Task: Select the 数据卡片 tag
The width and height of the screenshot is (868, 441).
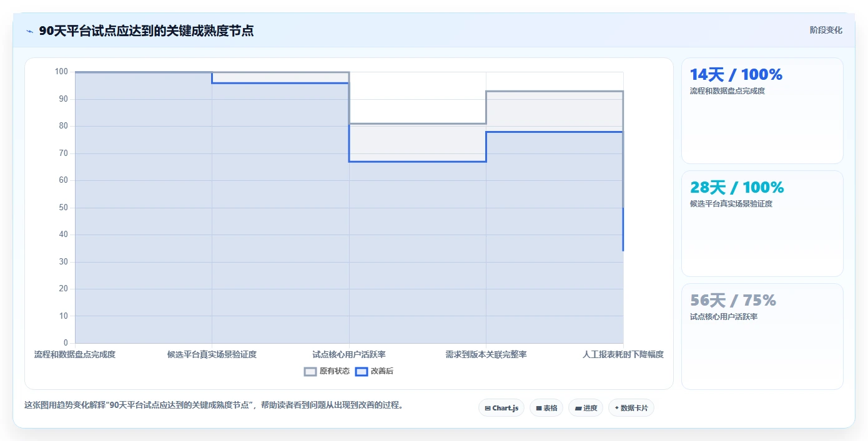Action: (x=631, y=408)
